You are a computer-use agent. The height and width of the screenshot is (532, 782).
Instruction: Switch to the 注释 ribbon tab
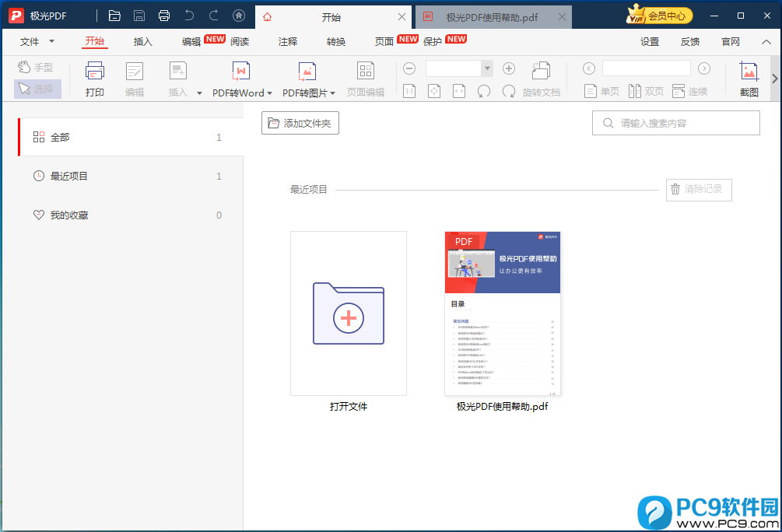(x=288, y=42)
